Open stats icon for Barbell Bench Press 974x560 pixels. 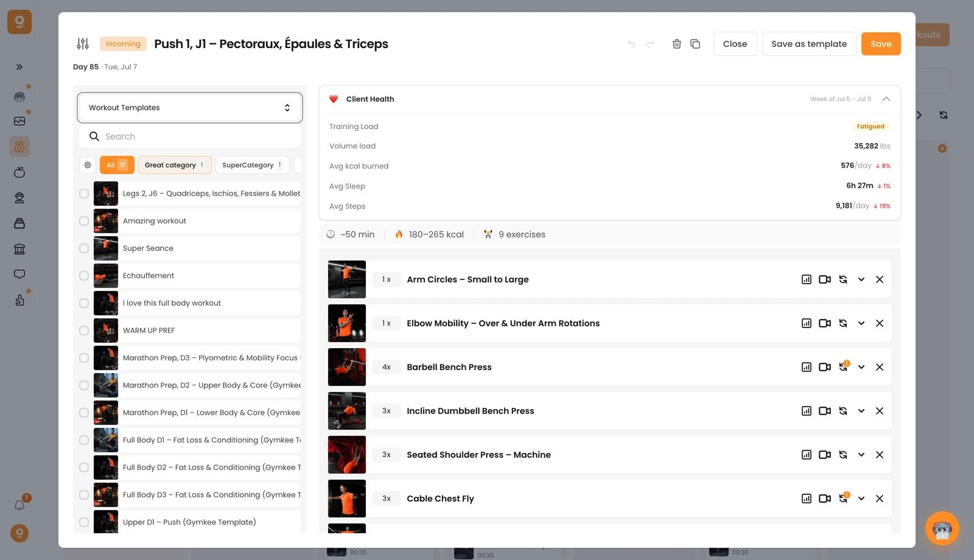pos(807,367)
